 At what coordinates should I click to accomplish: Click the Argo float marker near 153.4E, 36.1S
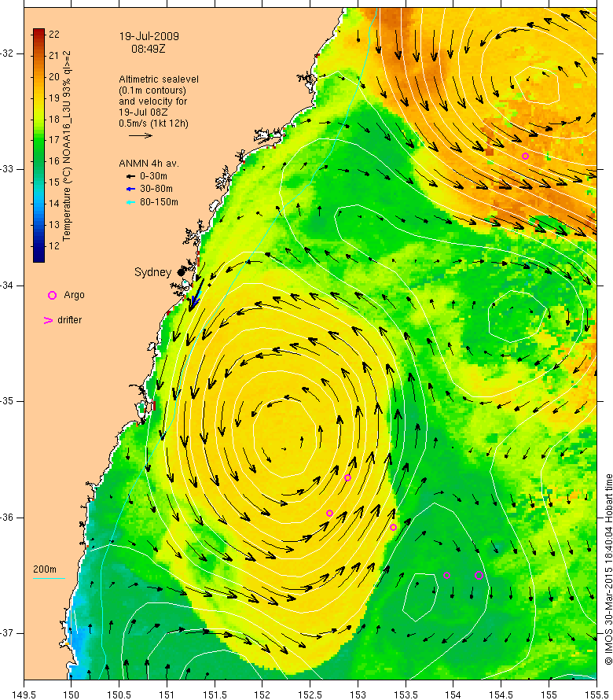click(x=393, y=527)
